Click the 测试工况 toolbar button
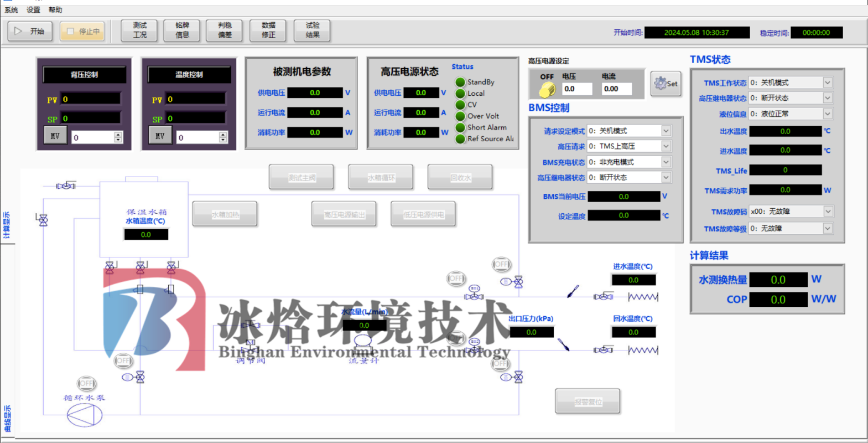 click(x=139, y=30)
